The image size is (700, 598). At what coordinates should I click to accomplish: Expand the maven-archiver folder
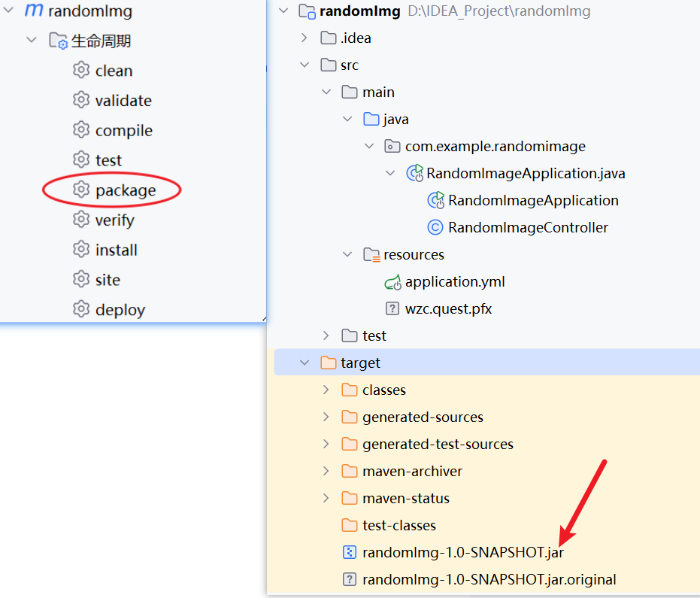[326, 471]
